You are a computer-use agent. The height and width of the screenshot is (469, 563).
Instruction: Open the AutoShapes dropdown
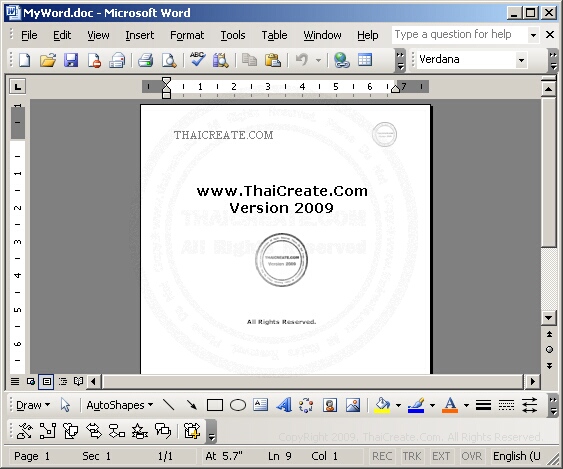coord(120,405)
